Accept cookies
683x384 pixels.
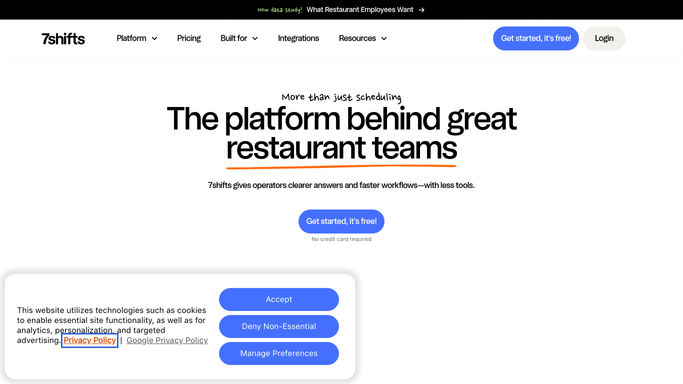pos(279,299)
